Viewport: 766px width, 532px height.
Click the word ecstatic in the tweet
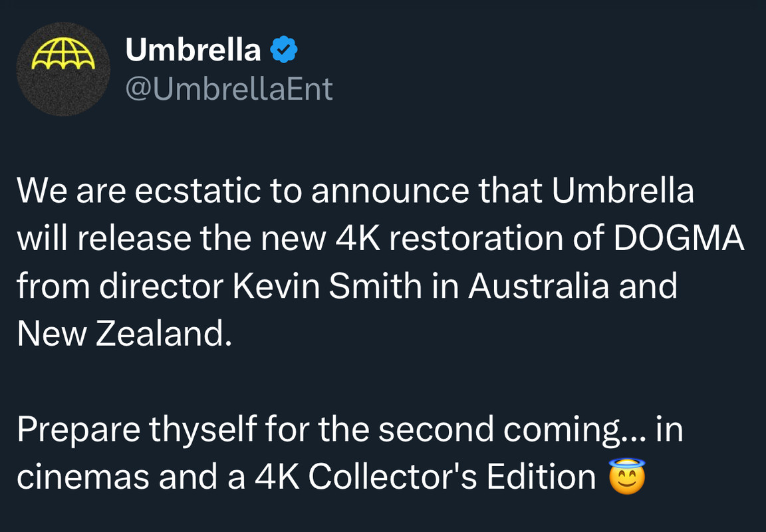(x=197, y=191)
